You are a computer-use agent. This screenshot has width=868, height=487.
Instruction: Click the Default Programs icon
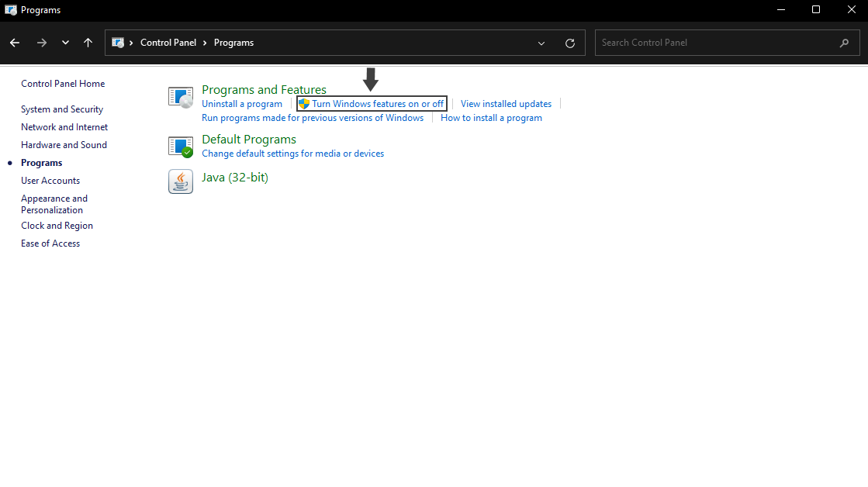coord(181,147)
